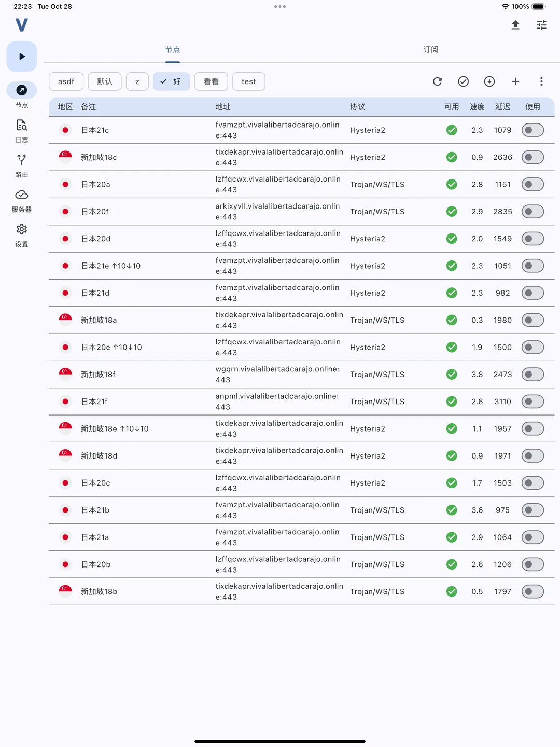Viewport: 560px width, 747px height.
Task: Refresh the node list
Action: (438, 81)
